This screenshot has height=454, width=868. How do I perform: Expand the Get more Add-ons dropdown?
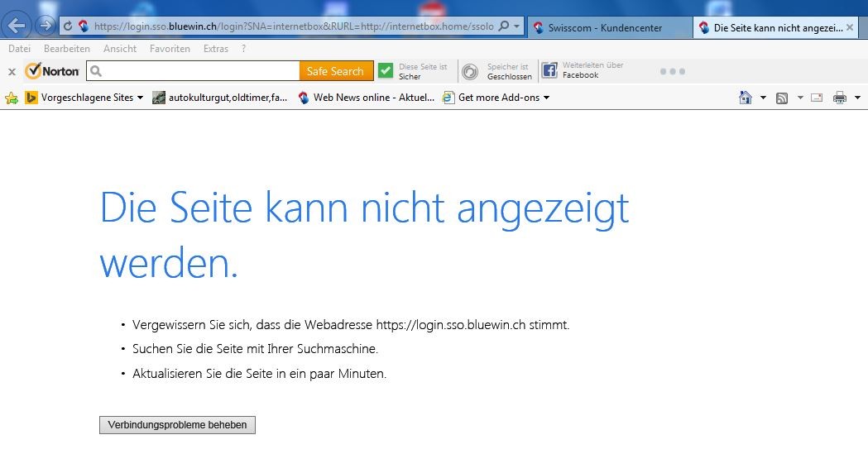[546, 98]
